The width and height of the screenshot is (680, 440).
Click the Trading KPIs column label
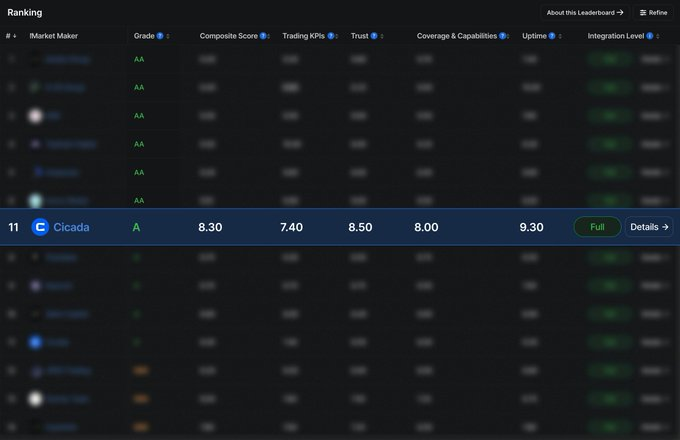(x=304, y=36)
